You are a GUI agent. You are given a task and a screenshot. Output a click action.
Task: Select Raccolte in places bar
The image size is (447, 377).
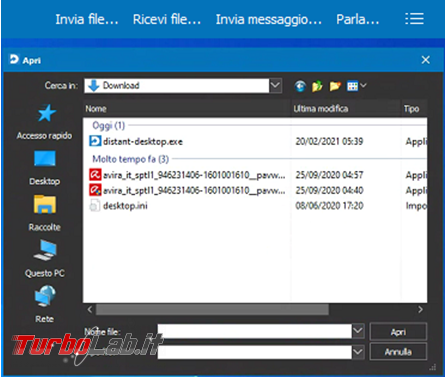[x=44, y=213]
